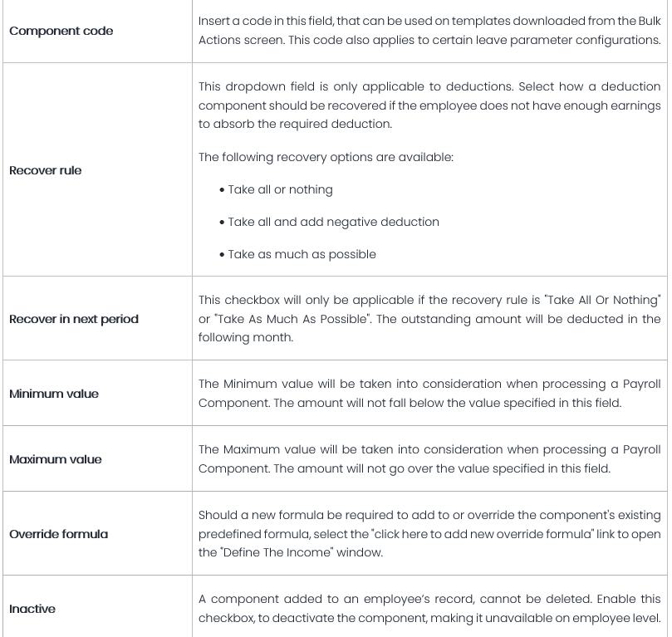Click the Maximum value row heading
The width and height of the screenshot is (672, 637).
56,459
